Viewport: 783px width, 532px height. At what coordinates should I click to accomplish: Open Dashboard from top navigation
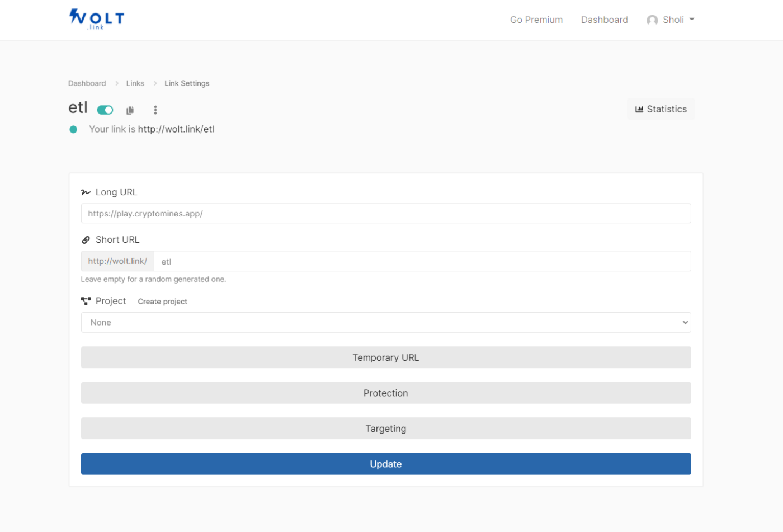pyautogui.click(x=605, y=20)
